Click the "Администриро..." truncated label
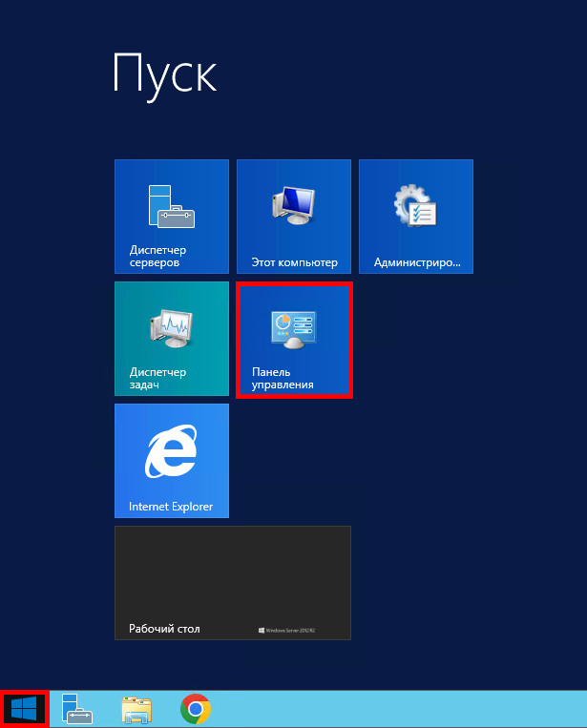Screen dimensions: 587x728 [x=417, y=261]
